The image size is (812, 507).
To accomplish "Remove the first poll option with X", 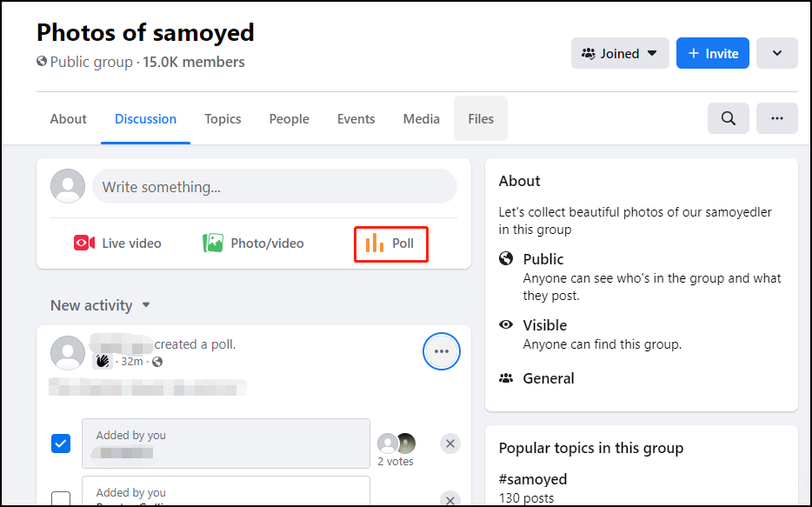I will pyautogui.click(x=450, y=444).
